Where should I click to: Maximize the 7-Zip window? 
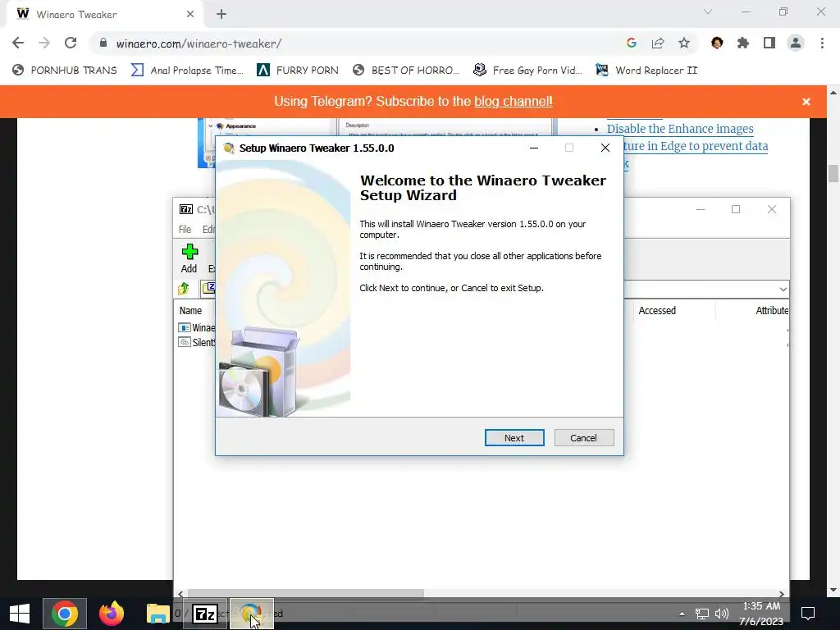(x=736, y=209)
